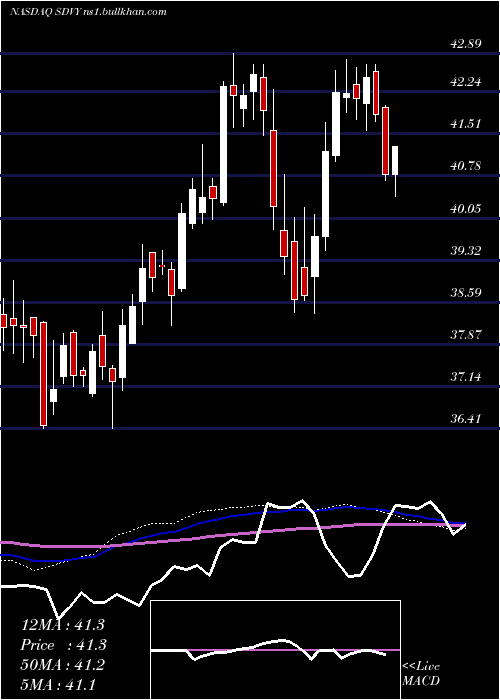Click the 12MA : 41.3 legend value
Screen dimensions: 500x700
[62, 625]
